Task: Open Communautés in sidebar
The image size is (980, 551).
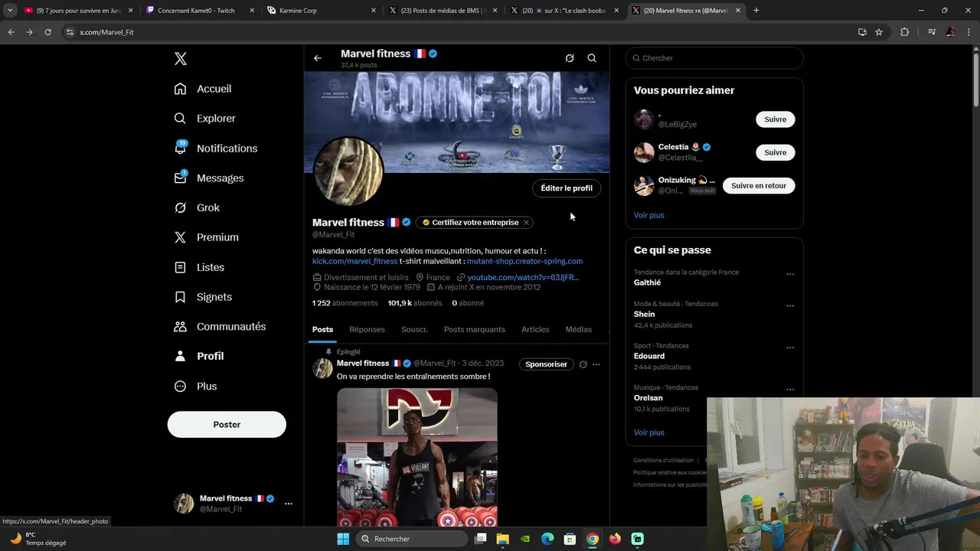Action: tap(220, 327)
